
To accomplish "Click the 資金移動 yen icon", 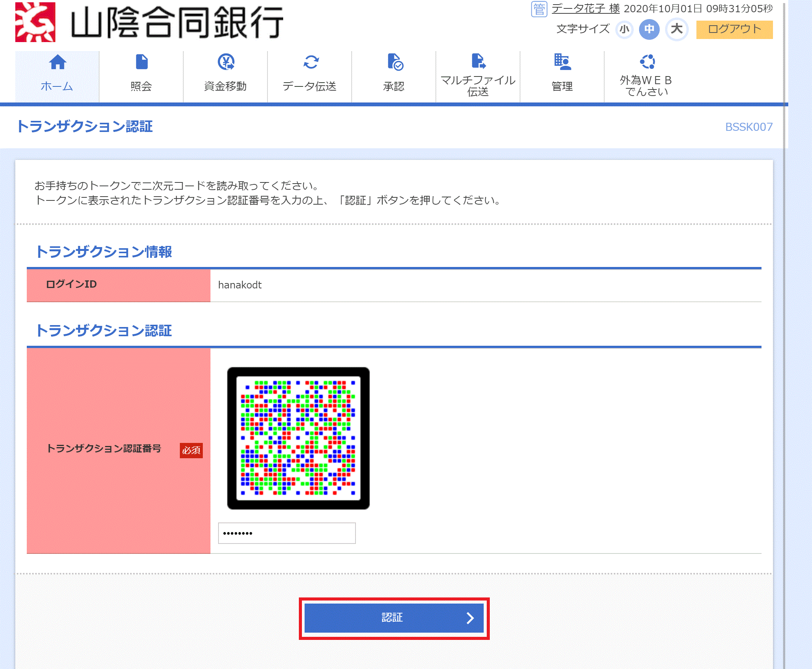I will click(x=226, y=62).
